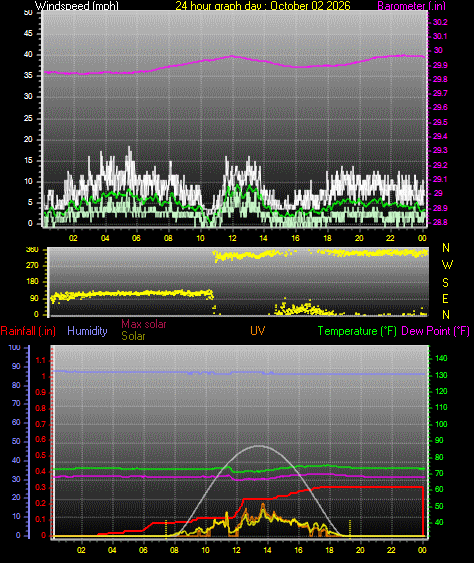This screenshot has height=563, width=474.
Task: Select the 'Humidity' legend label
Action: coord(87,331)
